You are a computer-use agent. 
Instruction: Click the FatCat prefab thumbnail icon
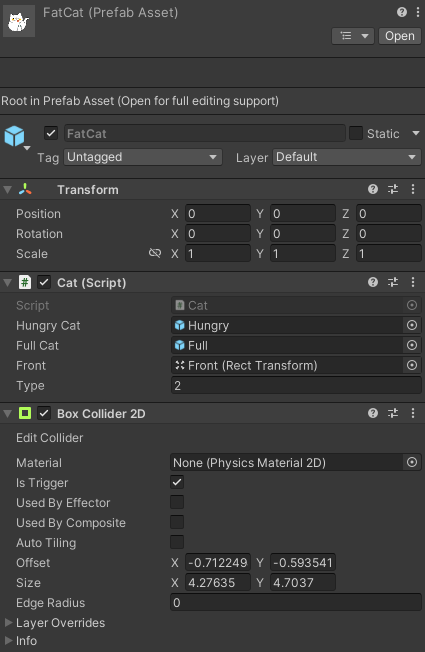[19, 21]
